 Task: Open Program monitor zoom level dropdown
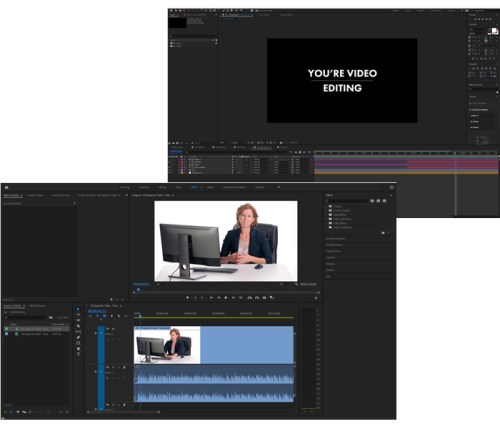point(162,284)
